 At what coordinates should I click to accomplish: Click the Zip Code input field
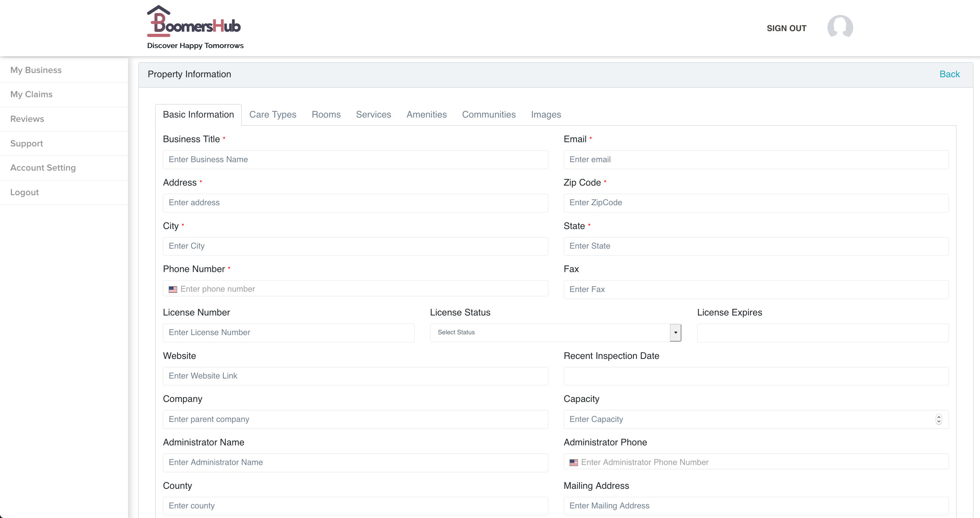coord(756,203)
